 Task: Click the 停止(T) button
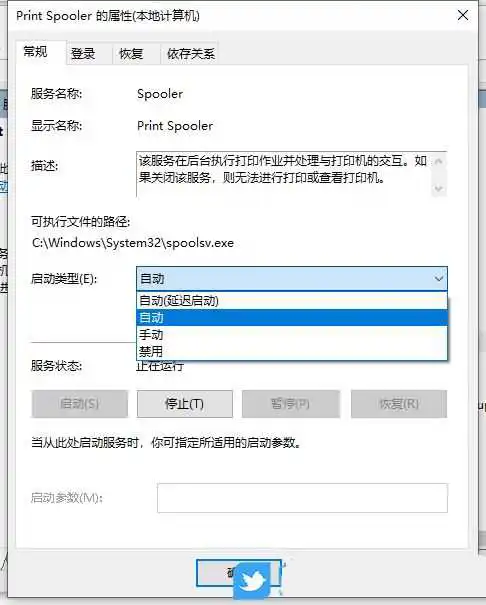pos(185,404)
